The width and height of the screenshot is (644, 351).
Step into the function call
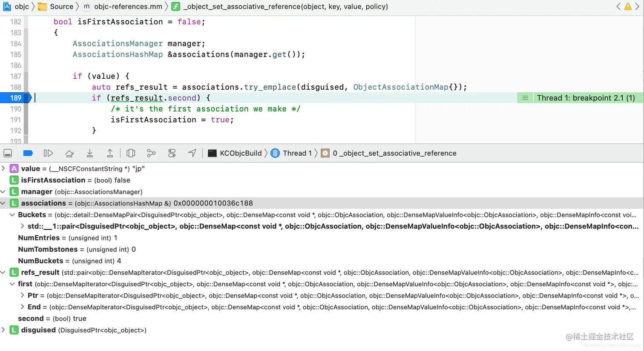coord(90,153)
